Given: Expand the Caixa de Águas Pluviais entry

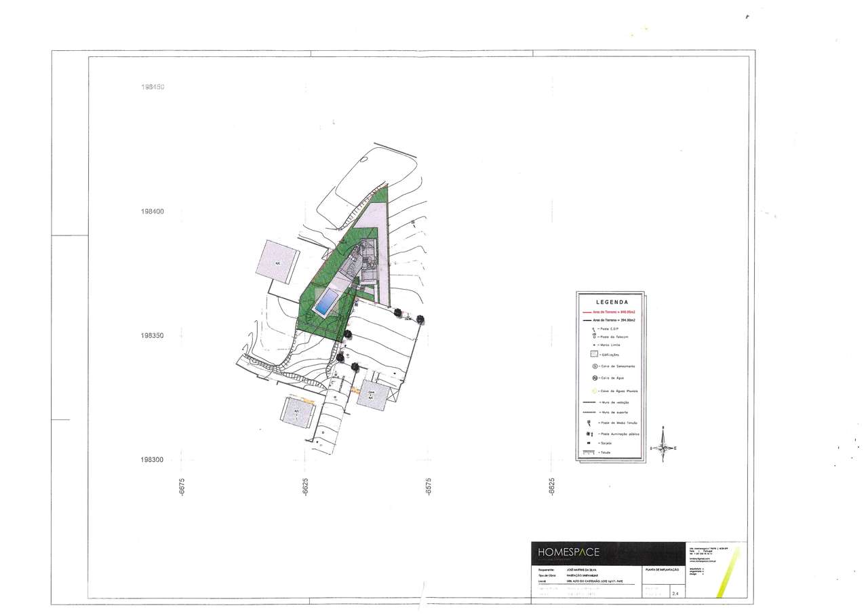Looking at the screenshot, I should coord(593,390).
